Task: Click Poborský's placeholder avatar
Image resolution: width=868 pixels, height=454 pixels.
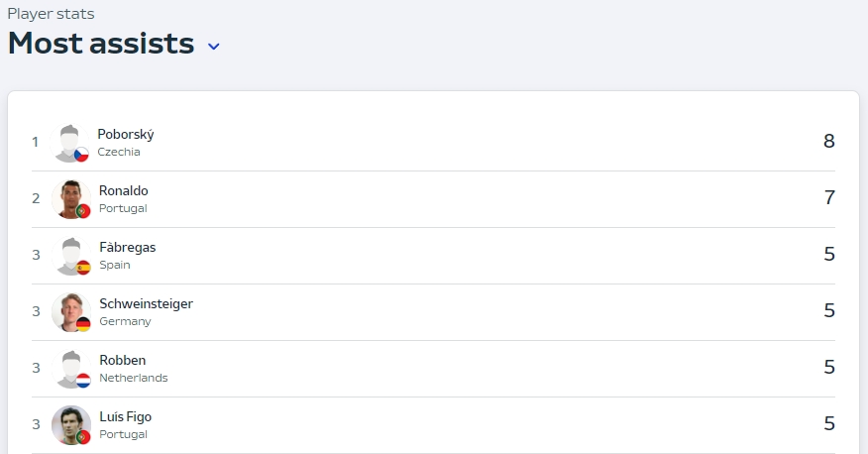Action: point(69,143)
